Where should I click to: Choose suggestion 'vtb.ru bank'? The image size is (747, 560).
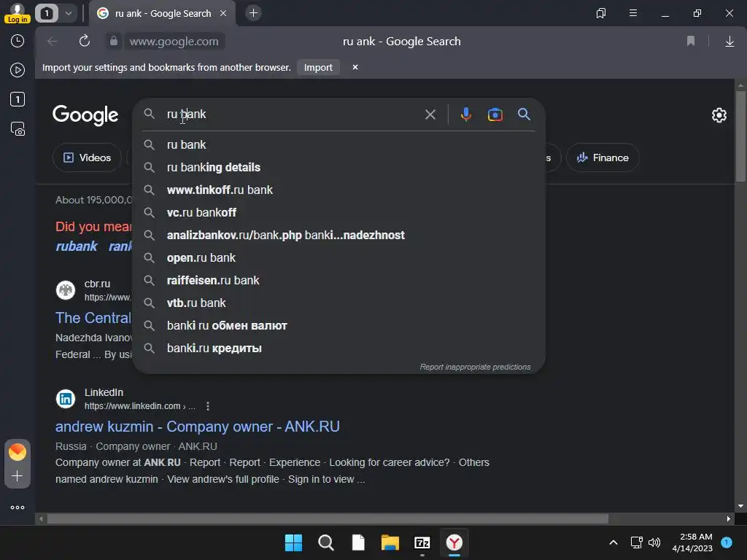pyautogui.click(x=338, y=303)
